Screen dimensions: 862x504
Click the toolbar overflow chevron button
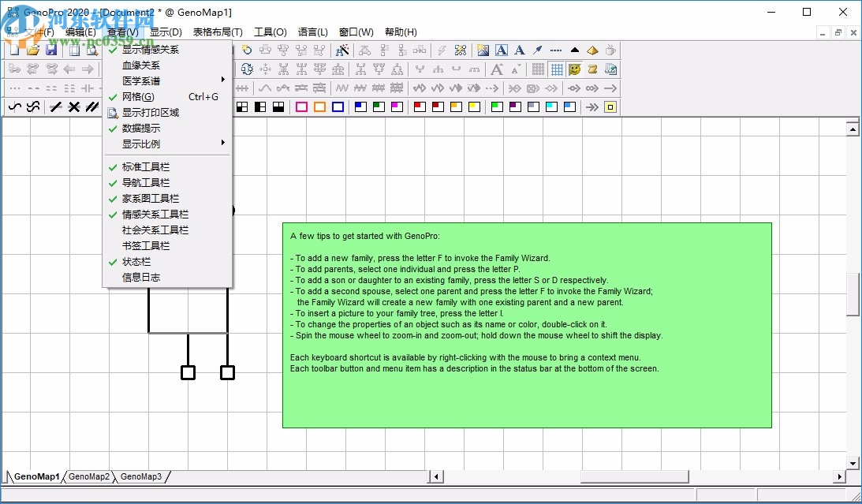[593, 106]
